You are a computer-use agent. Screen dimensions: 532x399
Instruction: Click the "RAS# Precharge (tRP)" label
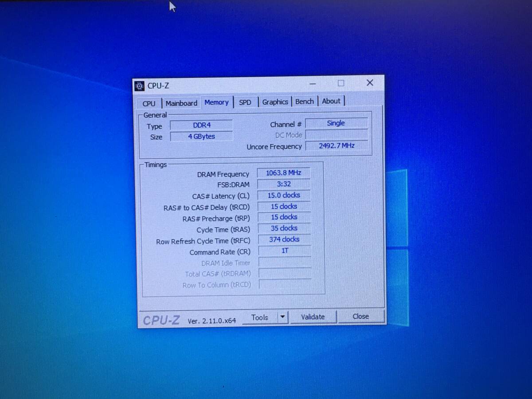(x=216, y=219)
